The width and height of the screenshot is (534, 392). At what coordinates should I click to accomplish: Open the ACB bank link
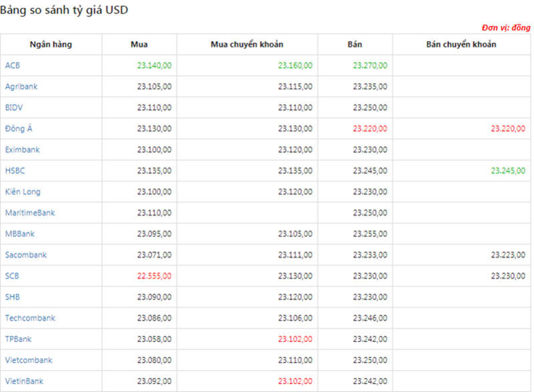[x=12, y=65]
